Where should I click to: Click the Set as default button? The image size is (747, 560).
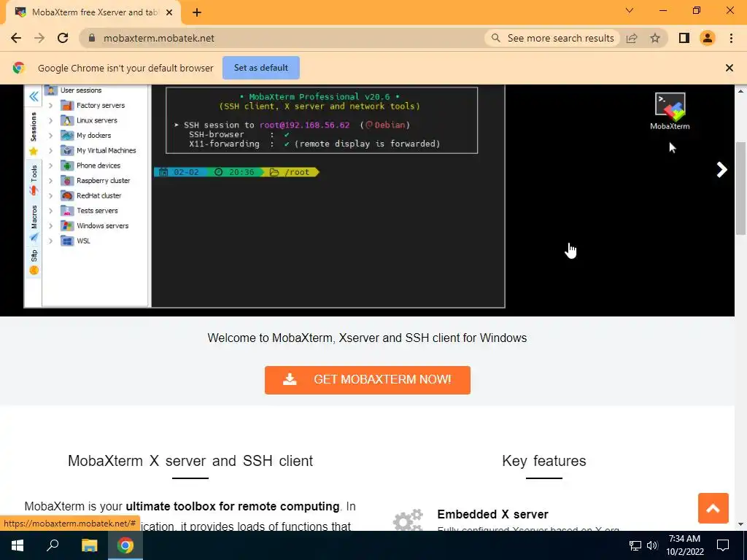[x=261, y=68]
